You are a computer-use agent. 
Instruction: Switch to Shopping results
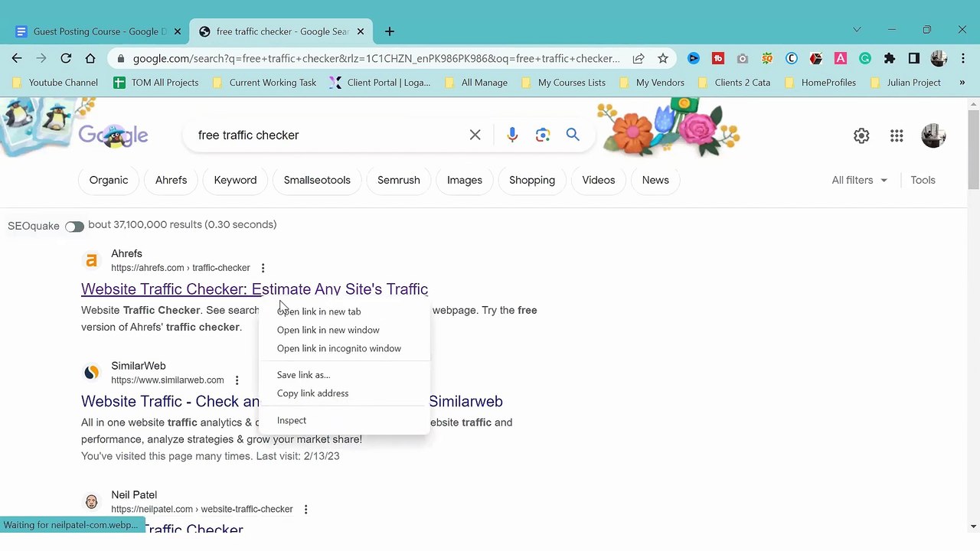point(532,180)
